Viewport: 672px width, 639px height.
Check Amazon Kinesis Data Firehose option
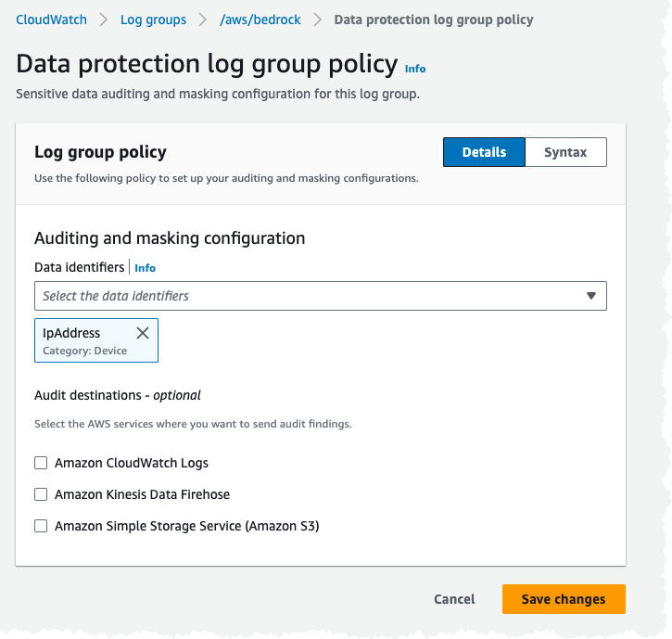point(41,494)
